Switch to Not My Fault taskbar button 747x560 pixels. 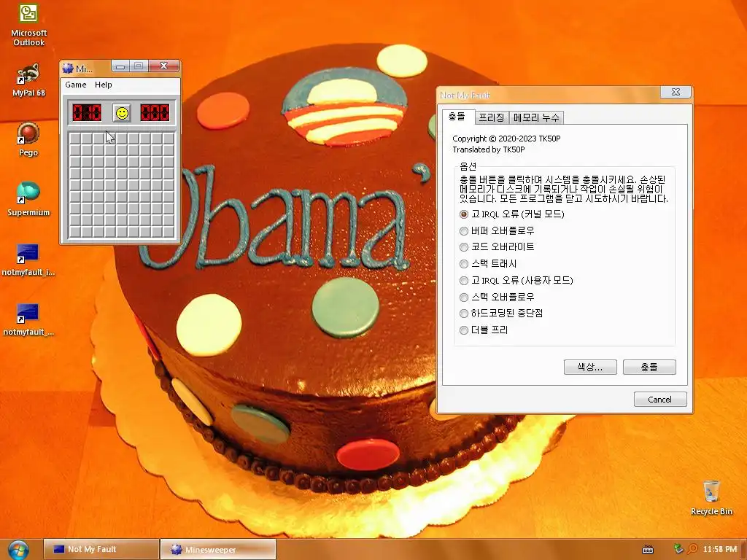coord(101,550)
